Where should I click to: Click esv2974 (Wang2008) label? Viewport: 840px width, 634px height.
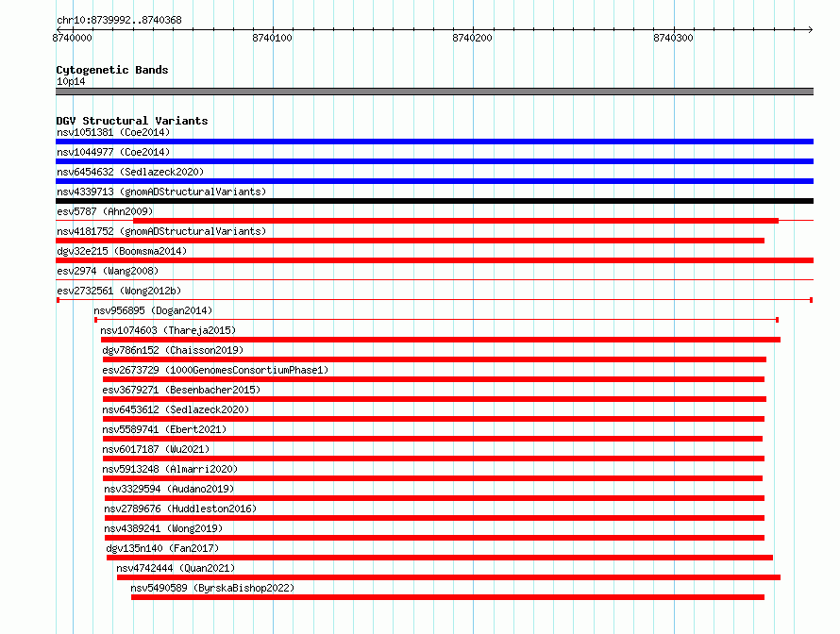tap(108, 271)
